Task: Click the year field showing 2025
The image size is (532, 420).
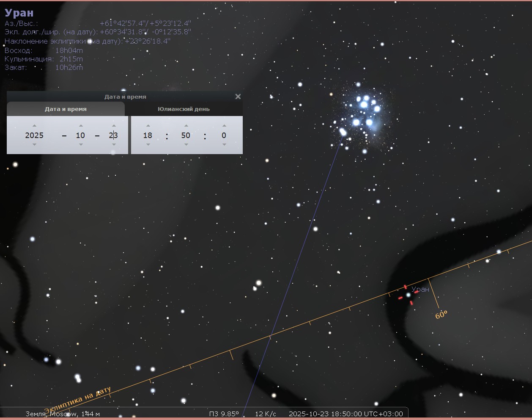Action: pos(34,135)
